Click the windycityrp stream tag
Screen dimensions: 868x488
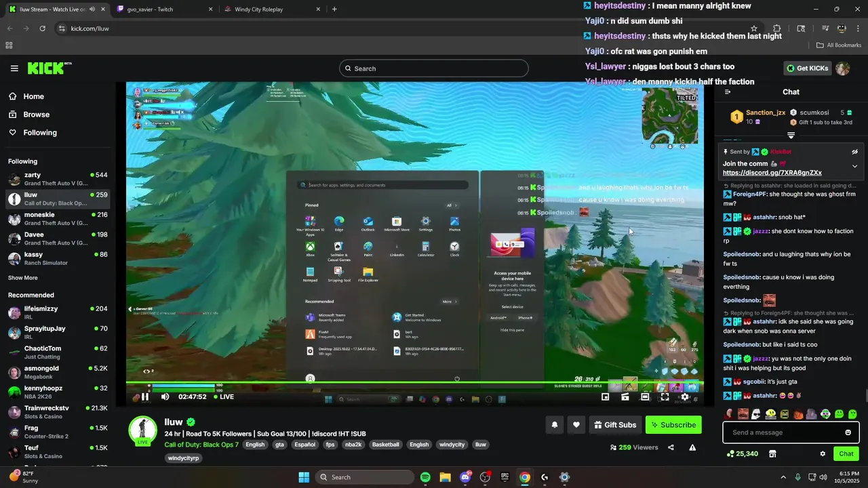click(x=184, y=458)
